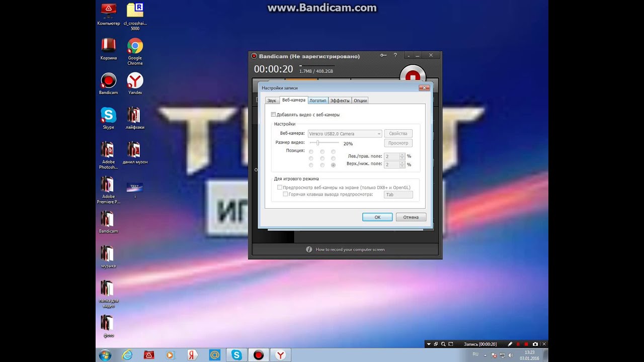Switch to the Логотип tab
This screenshot has height=362, width=644.
click(318, 101)
